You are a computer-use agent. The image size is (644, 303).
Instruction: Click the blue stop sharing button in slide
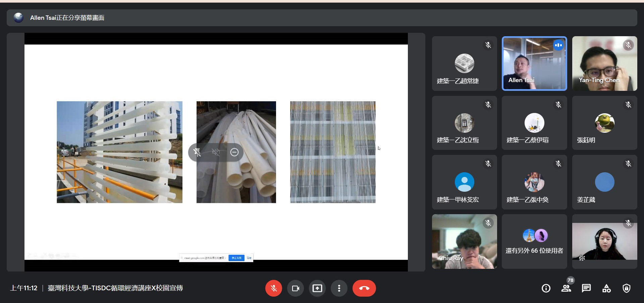[x=236, y=258]
